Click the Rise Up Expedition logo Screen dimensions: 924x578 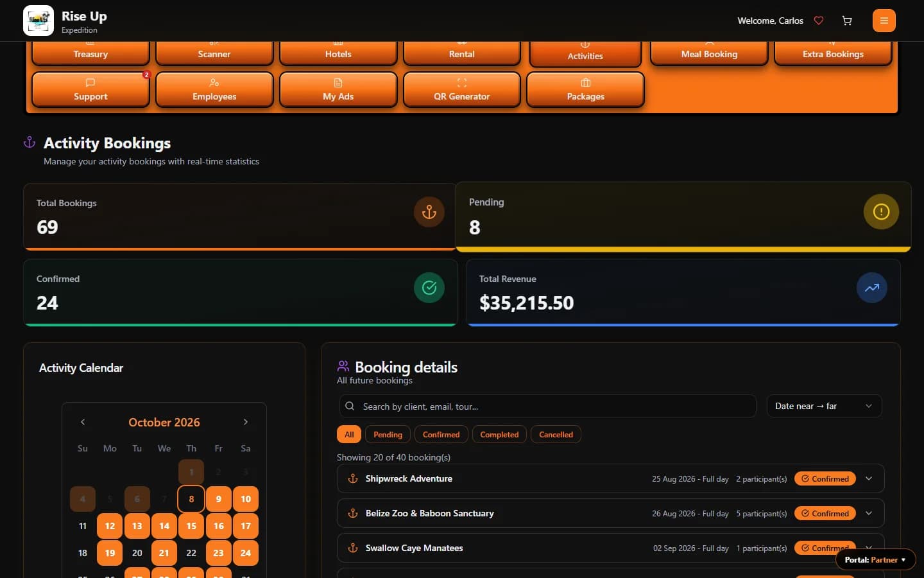(38, 21)
